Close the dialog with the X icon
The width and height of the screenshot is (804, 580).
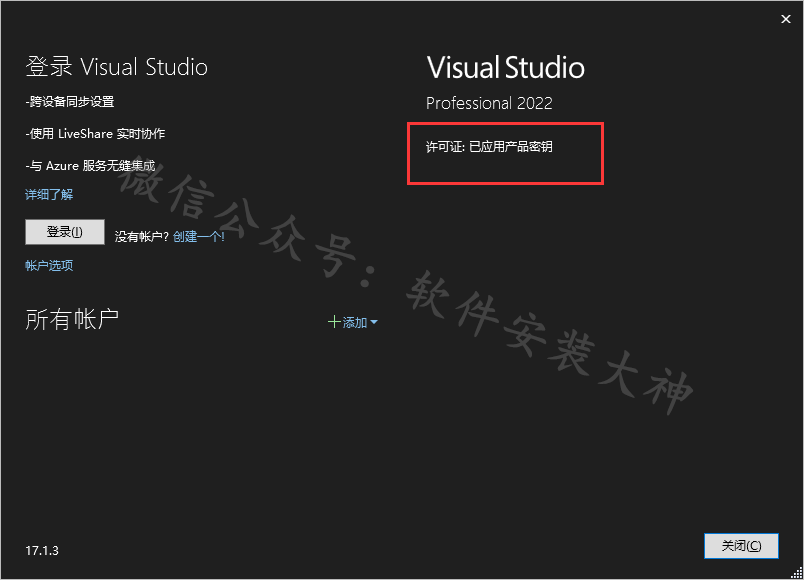point(786,19)
